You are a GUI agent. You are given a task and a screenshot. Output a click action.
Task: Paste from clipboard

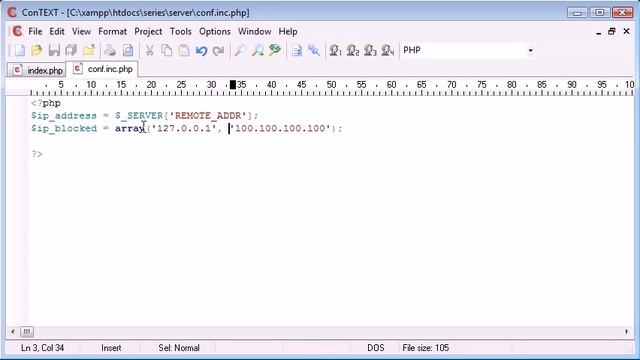[x=184, y=50]
